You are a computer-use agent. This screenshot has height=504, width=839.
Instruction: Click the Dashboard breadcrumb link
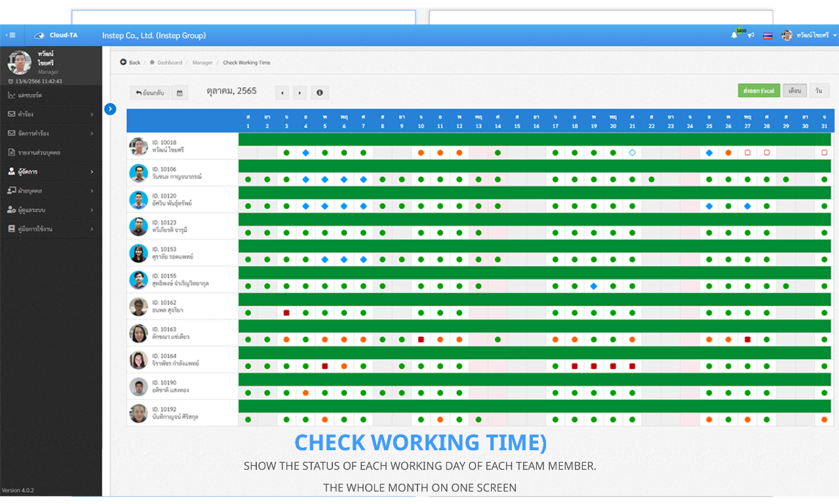pyautogui.click(x=169, y=63)
